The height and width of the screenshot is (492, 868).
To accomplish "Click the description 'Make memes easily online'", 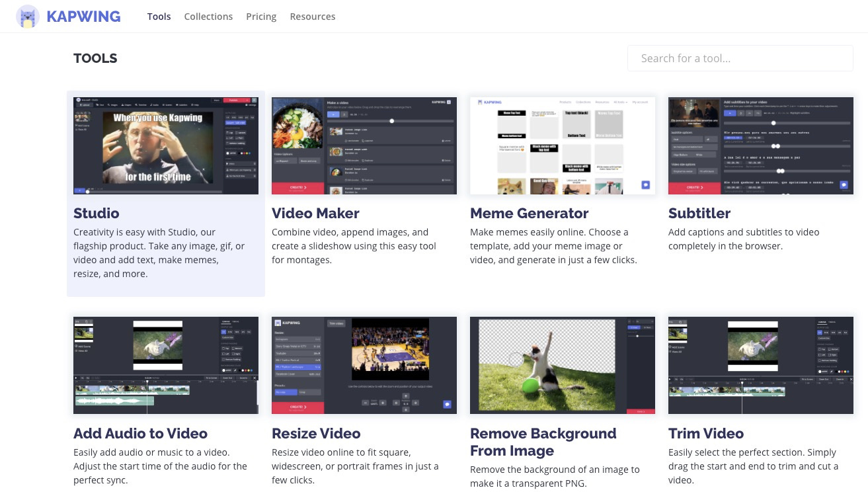I will point(553,246).
